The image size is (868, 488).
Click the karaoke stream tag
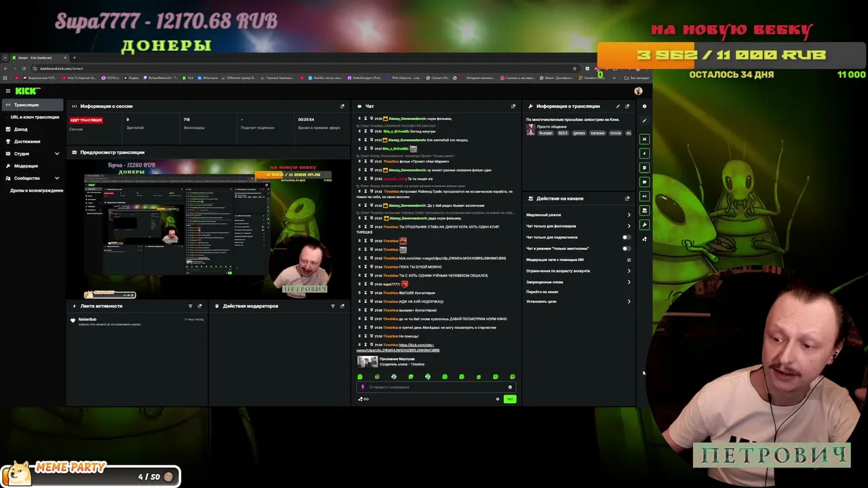(597, 134)
